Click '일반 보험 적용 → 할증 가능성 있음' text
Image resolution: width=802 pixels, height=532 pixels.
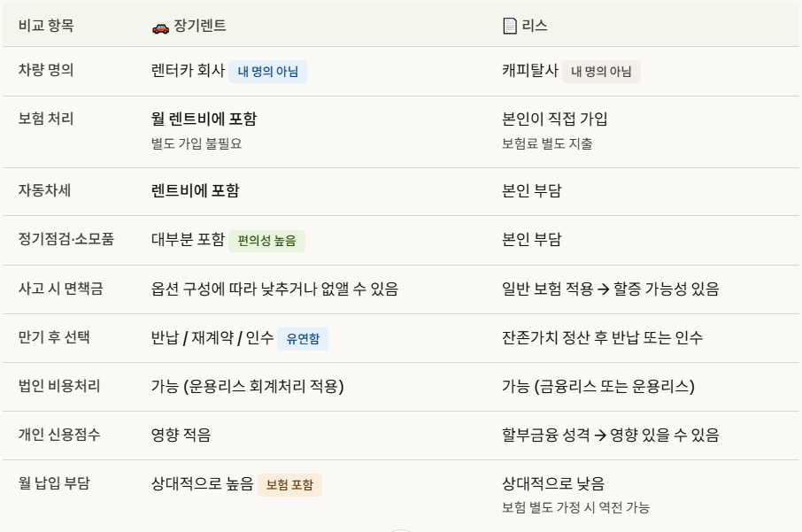610,289
